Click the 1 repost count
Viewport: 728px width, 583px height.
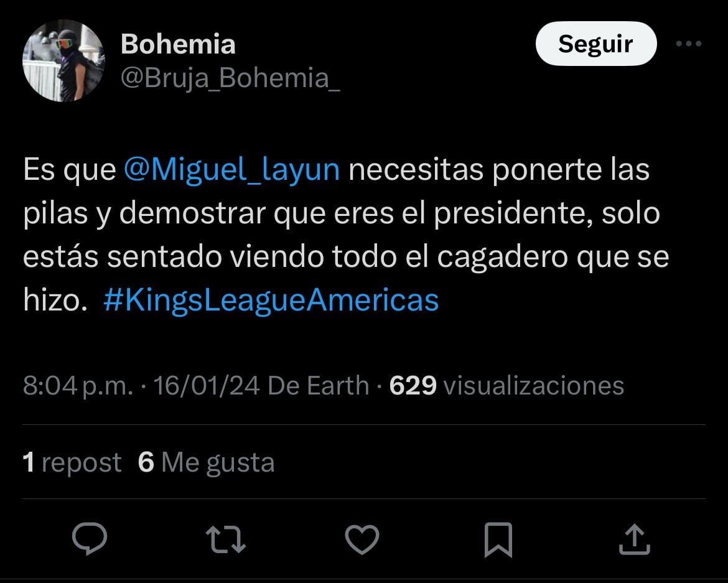72,462
